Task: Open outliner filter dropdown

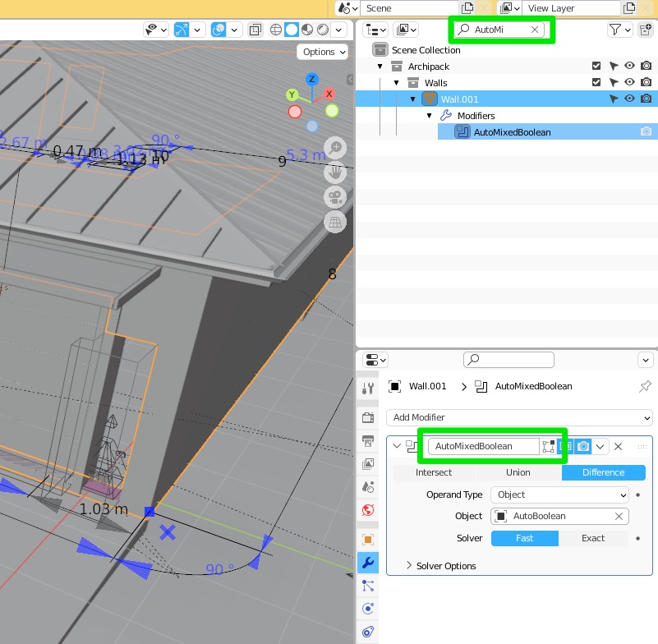Action: point(619,30)
